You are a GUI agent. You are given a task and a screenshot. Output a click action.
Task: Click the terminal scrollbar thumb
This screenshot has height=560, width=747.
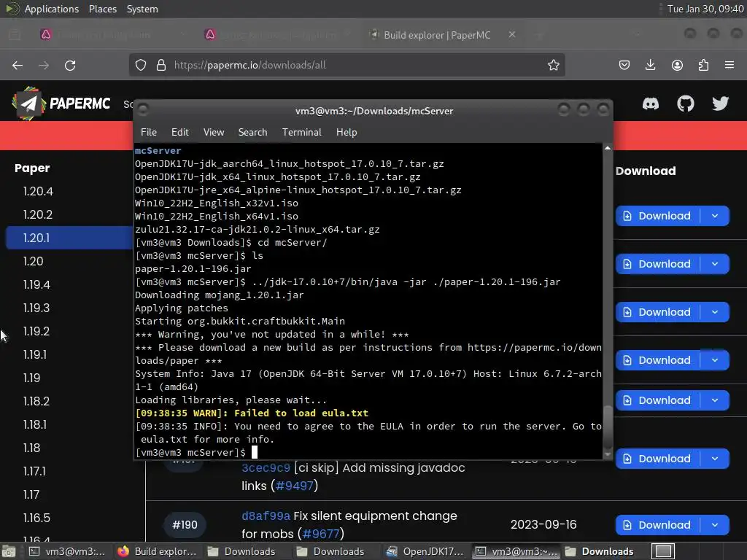tap(608, 426)
